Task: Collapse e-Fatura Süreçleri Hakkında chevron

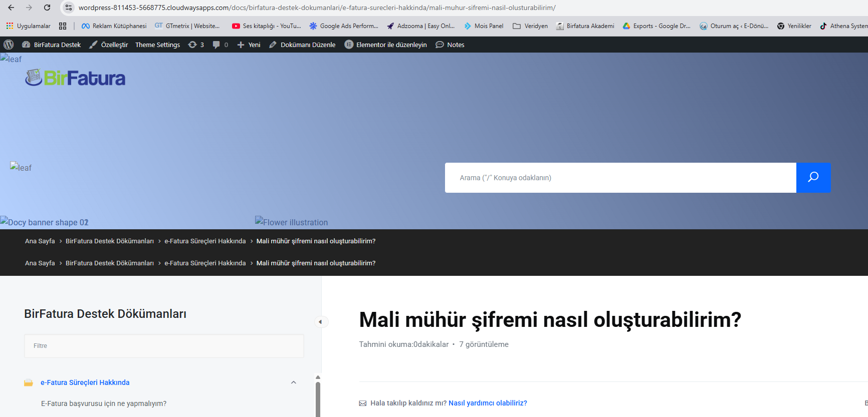Action: click(294, 382)
